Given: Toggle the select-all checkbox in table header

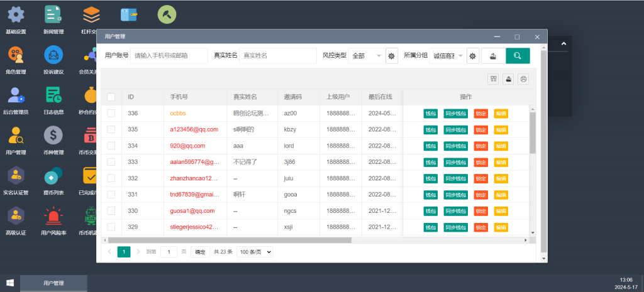Looking at the screenshot, I should [x=111, y=97].
